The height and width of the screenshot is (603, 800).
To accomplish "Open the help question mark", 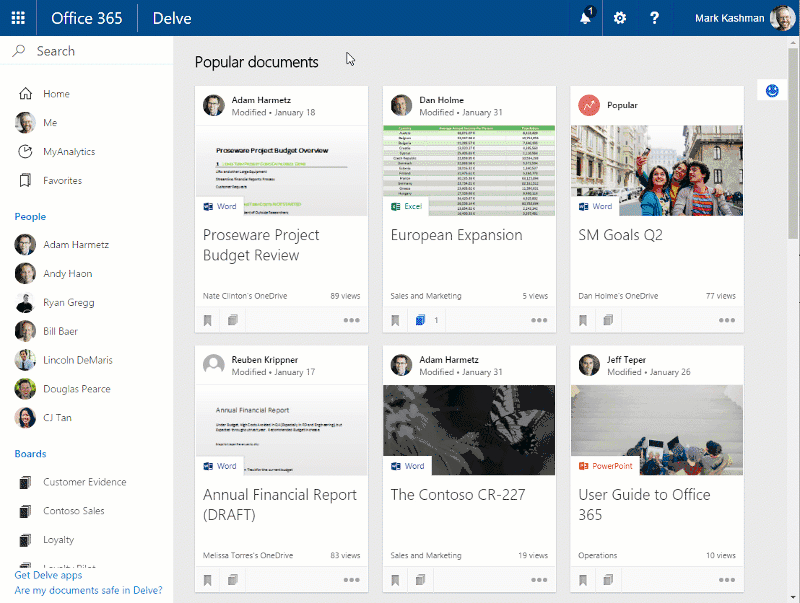I will (x=654, y=18).
